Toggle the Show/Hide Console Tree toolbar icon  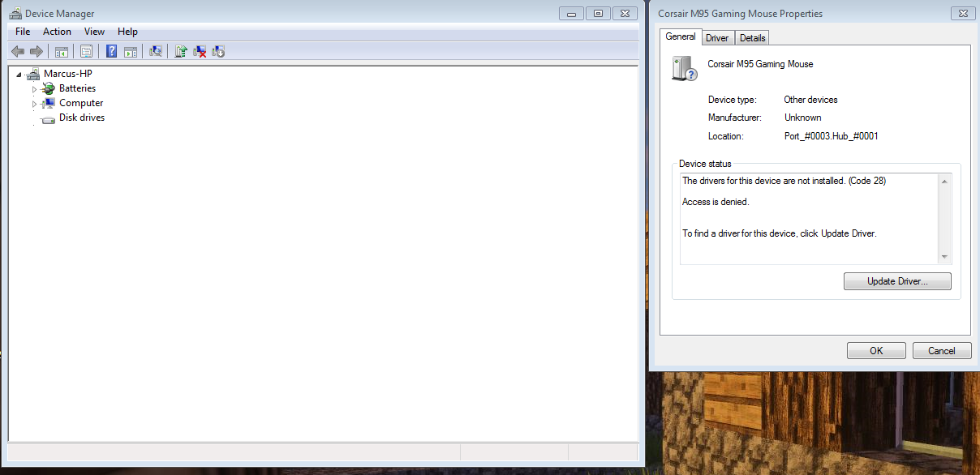coord(61,51)
